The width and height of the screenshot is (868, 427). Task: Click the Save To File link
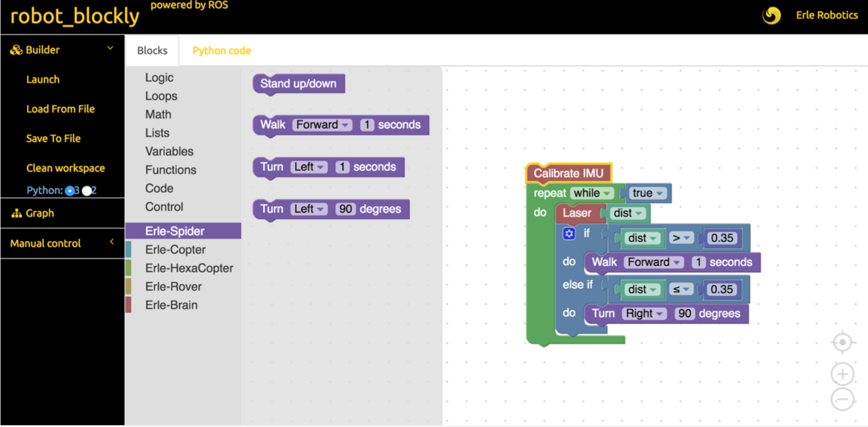click(x=53, y=138)
